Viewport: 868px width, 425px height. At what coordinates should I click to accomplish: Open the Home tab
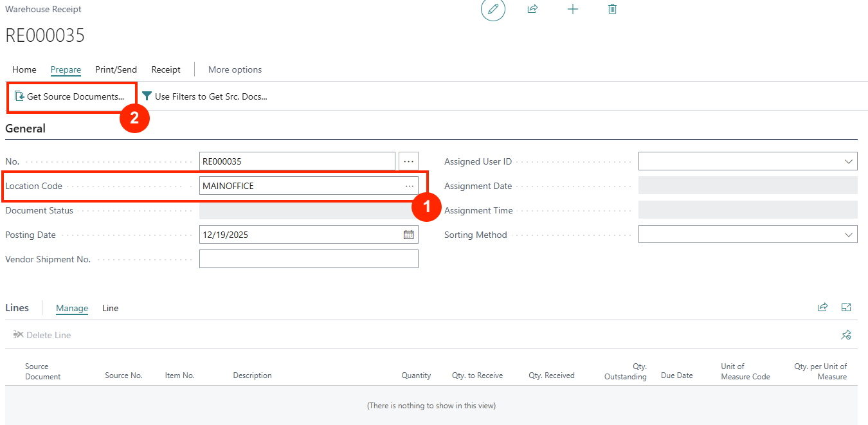24,69
